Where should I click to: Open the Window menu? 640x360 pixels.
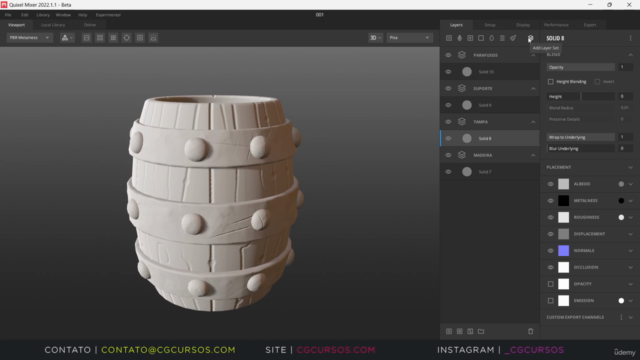(63, 15)
